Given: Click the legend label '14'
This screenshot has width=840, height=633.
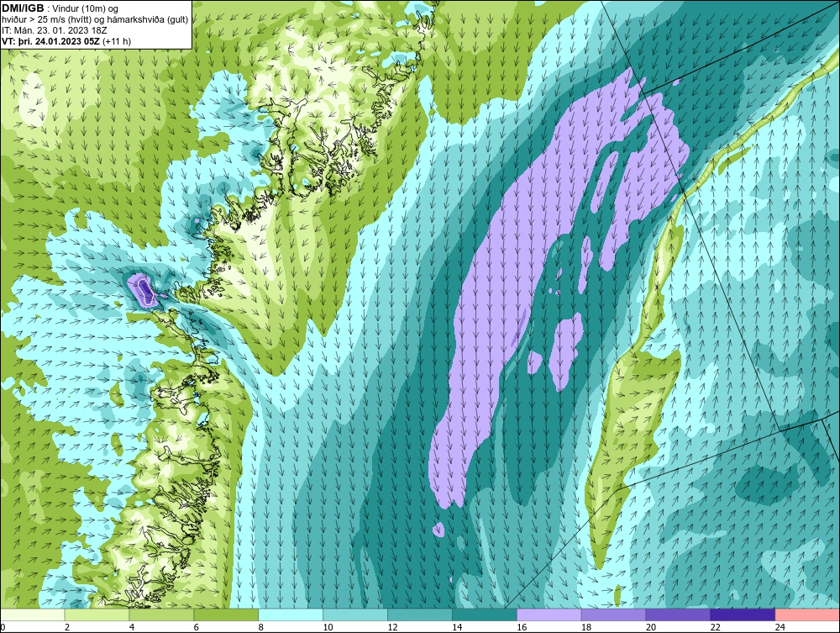Looking at the screenshot, I should (x=457, y=627).
